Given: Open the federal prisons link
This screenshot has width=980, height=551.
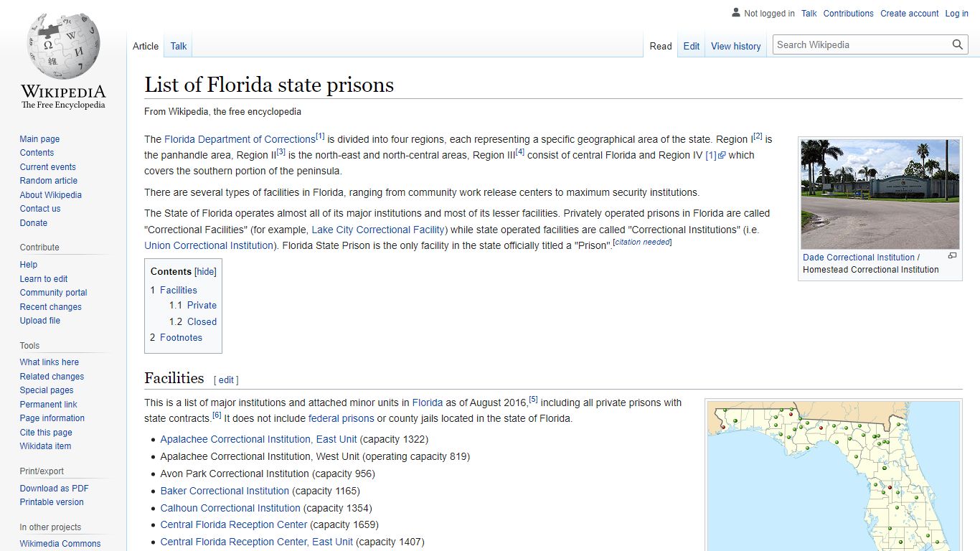Looking at the screenshot, I should (341, 418).
